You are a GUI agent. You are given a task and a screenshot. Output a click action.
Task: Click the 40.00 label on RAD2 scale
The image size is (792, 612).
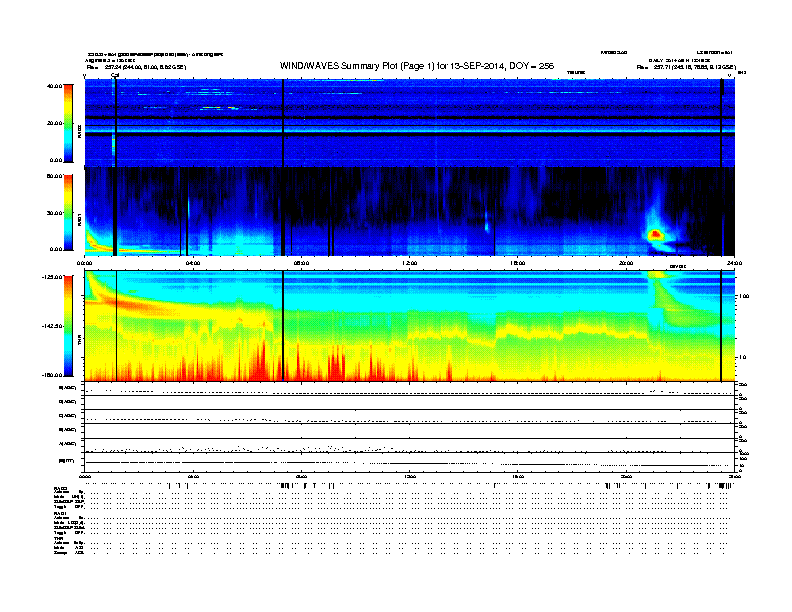point(54,86)
